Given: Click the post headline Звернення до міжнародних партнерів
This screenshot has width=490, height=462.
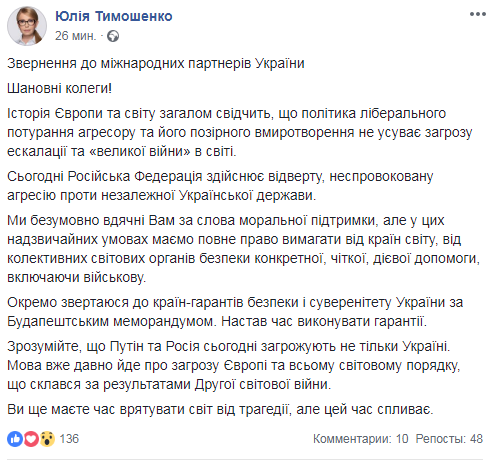Looking at the screenshot, I should tap(156, 63).
